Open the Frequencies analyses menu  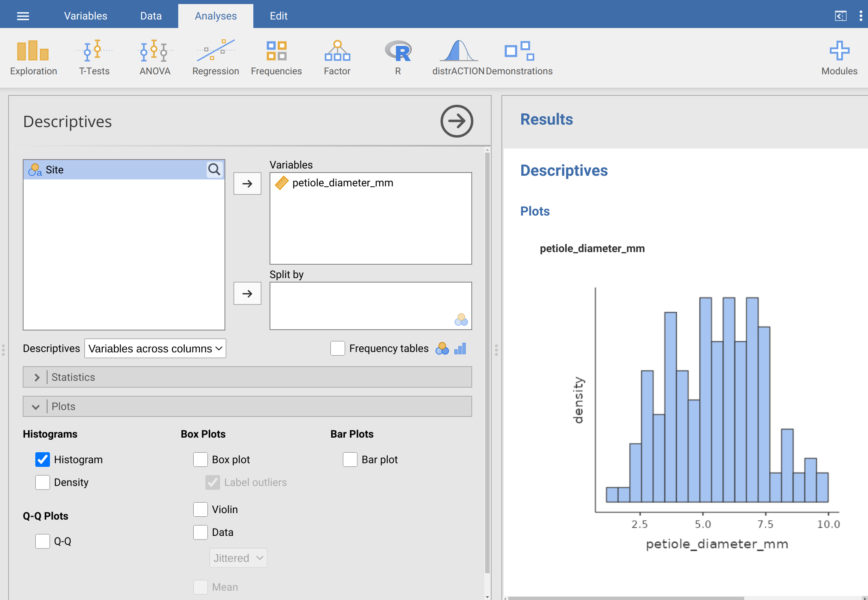click(276, 57)
